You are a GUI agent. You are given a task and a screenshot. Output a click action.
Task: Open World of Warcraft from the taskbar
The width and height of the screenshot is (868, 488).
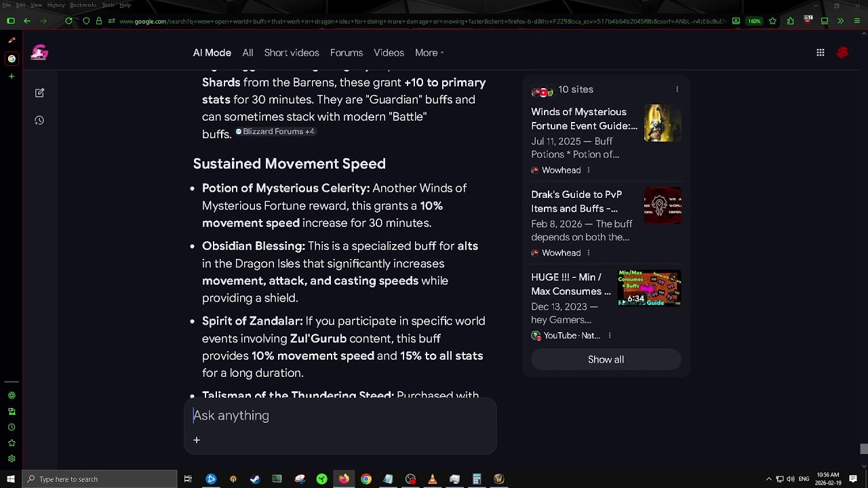(499, 479)
